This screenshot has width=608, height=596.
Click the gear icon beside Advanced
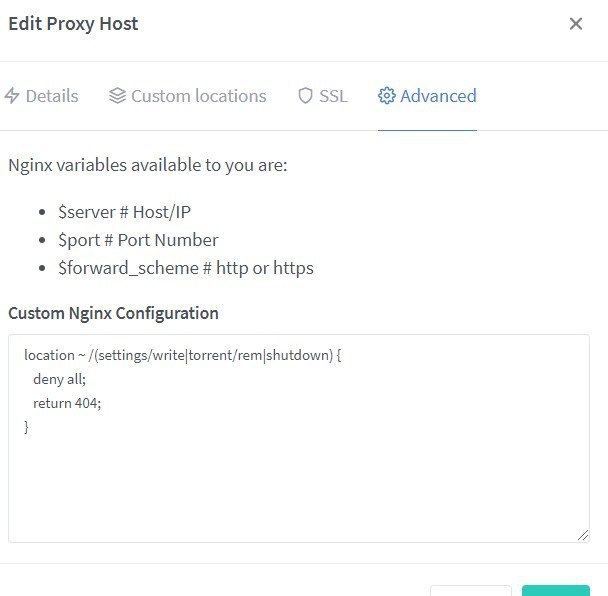387,96
